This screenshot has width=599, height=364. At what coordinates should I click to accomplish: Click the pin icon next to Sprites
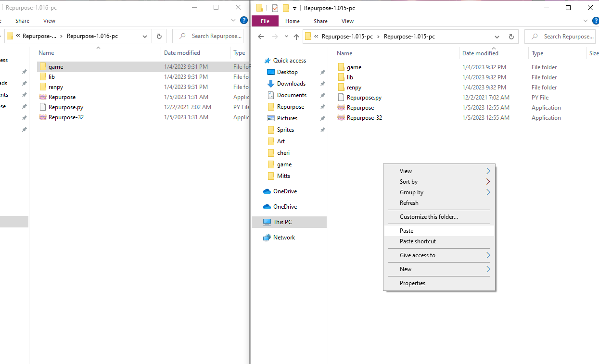[x=322, y=130]
